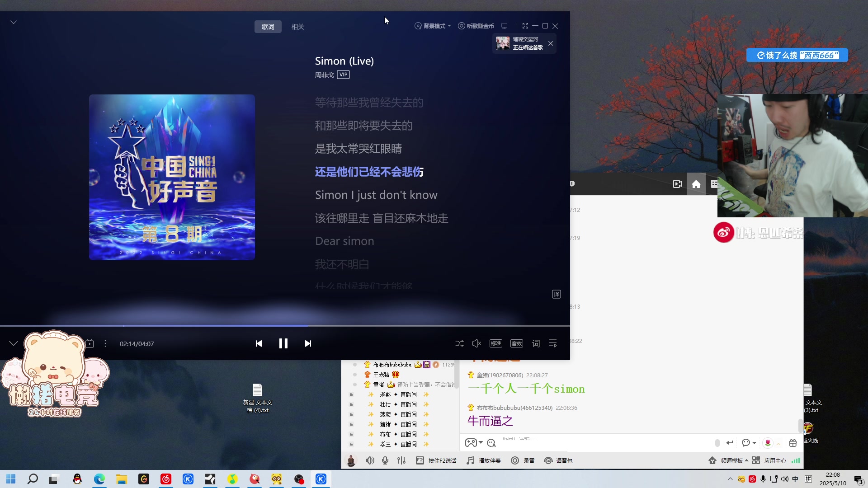The width and height of the screenshot is (868, 488).
Task: Select 王老猪 in user list
Action: 381,375
